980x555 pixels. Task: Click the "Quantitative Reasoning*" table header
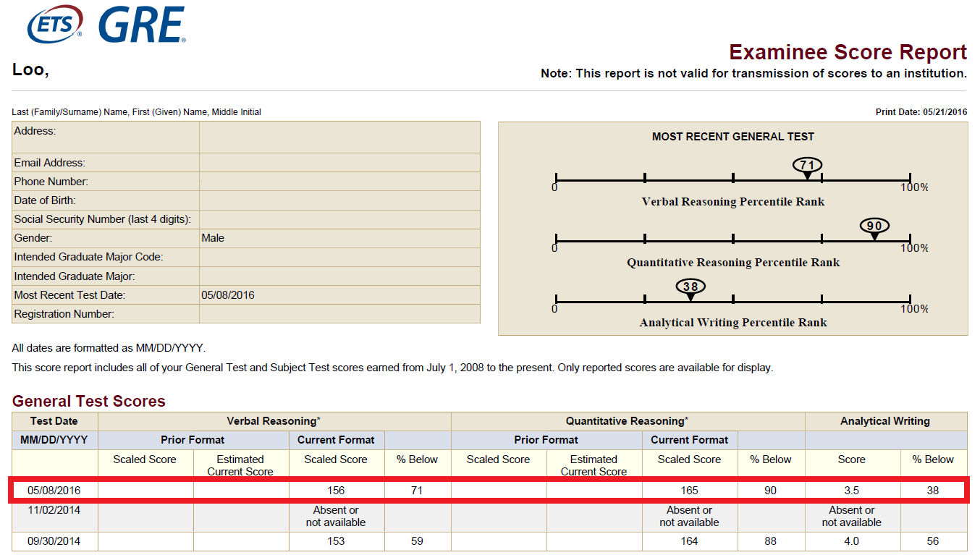coord(627,421)
